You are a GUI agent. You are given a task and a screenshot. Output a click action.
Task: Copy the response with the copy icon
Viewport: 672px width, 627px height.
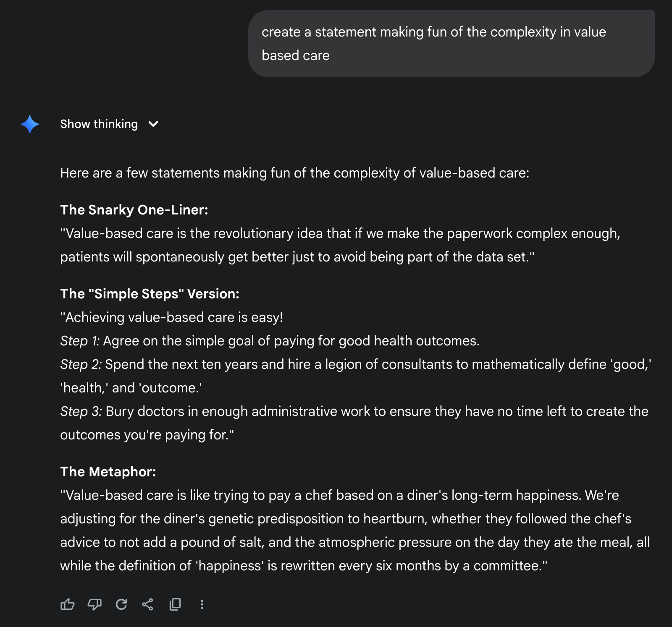click(x=175, y=604)
